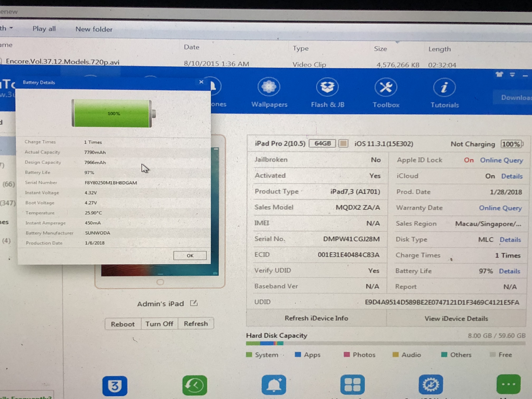Open the green more options icon

(508, 384)
